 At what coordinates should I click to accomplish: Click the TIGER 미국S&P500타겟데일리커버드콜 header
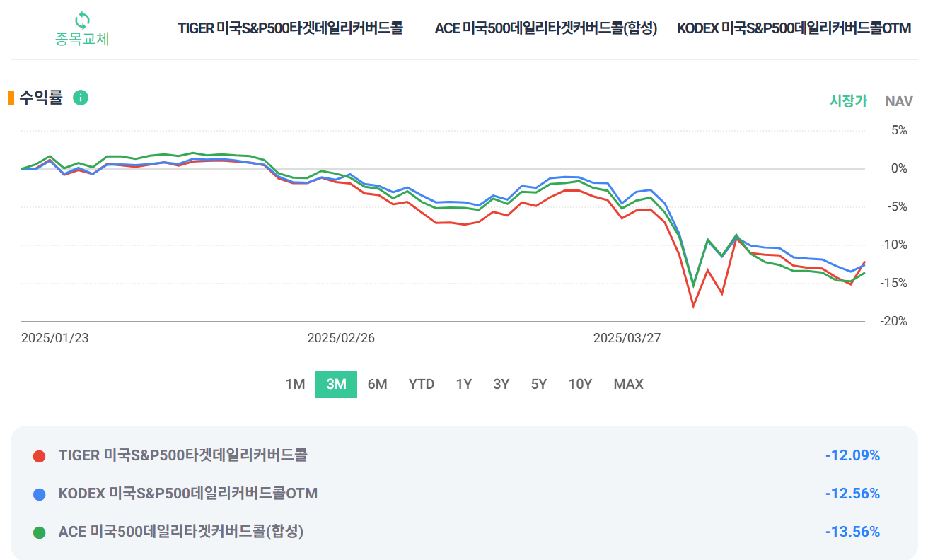(x=290, y=29)
